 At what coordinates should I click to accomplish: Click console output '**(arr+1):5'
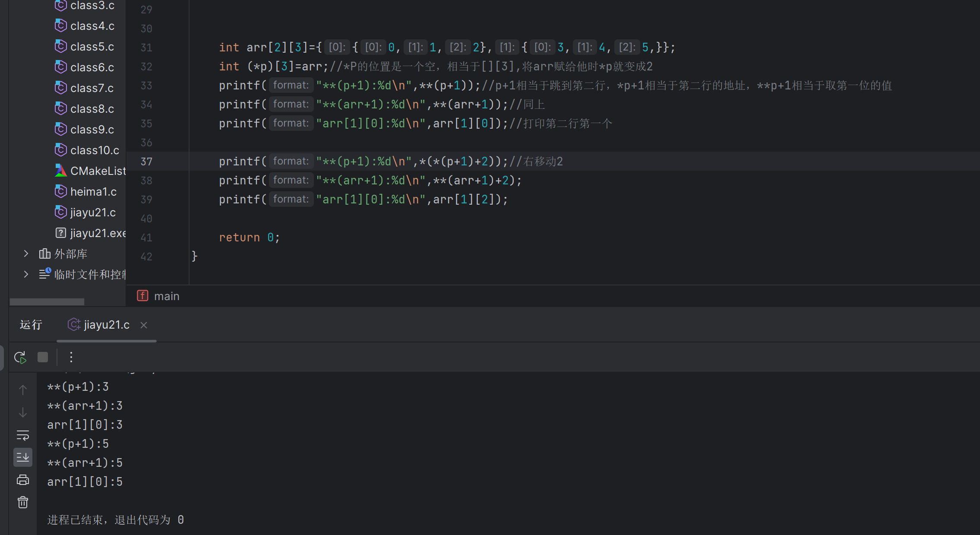pos(85,463)
